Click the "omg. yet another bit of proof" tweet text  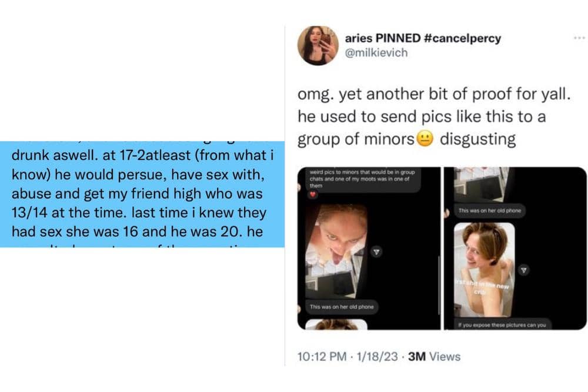point(422,117)
